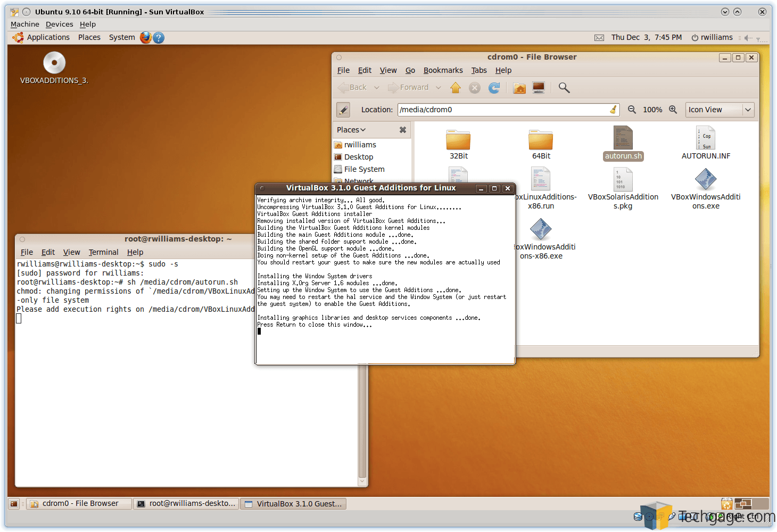Open the personal folder icon in File Browser toolbar

click(x=519, y=88)
